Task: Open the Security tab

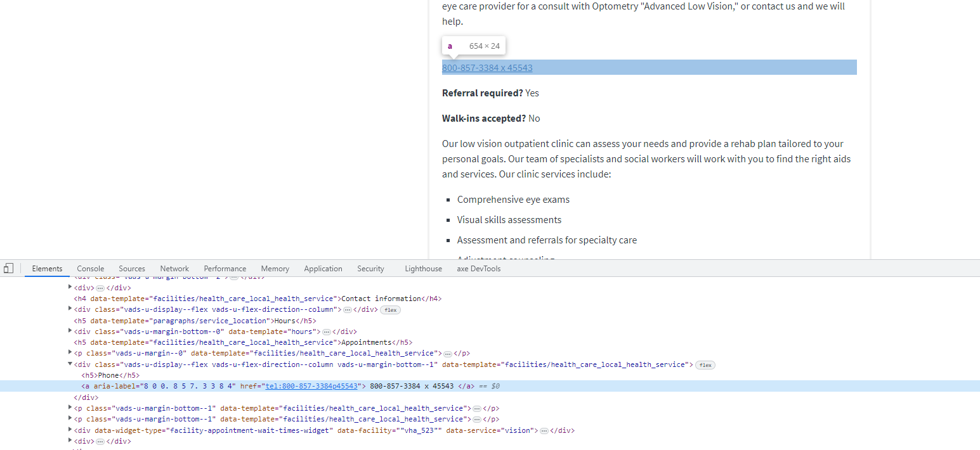Action: tap(370, 269)
